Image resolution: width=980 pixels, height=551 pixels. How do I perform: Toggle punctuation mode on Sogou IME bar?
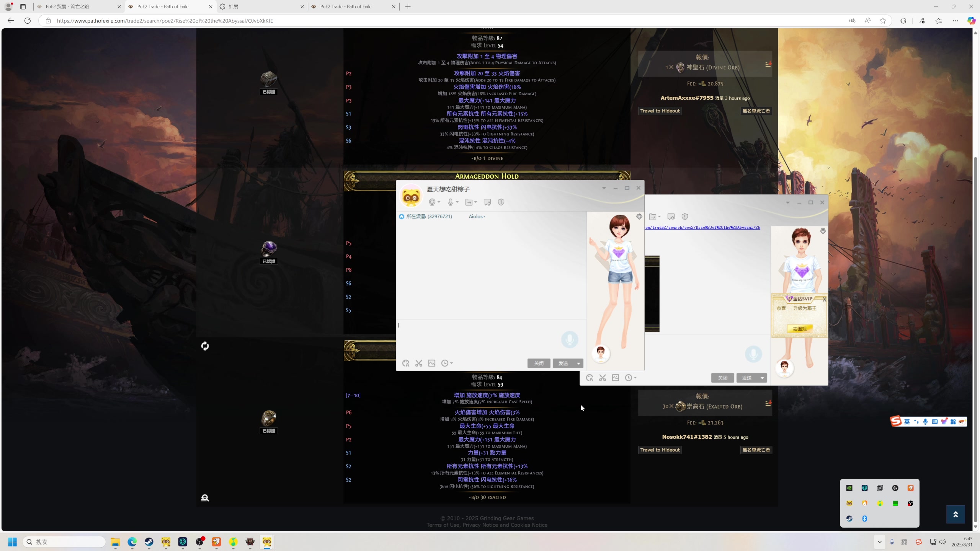[916, 422]
